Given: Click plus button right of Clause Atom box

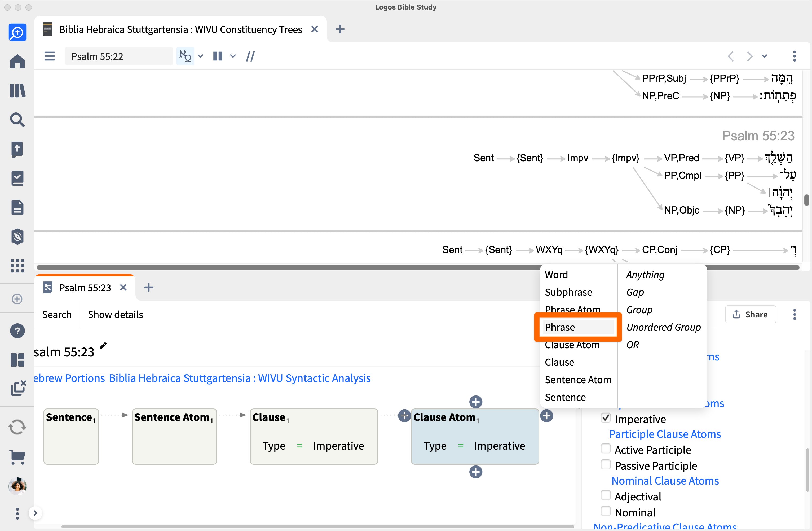Looking at the screenshot, I should (x=546, y=416).
